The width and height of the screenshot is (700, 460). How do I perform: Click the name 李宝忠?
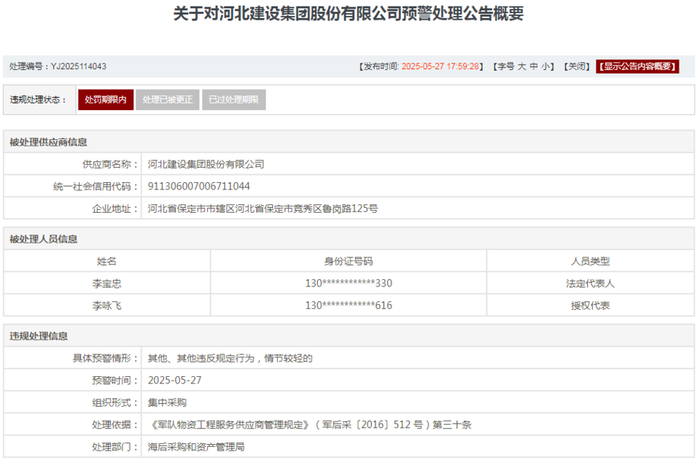(107, 284)
